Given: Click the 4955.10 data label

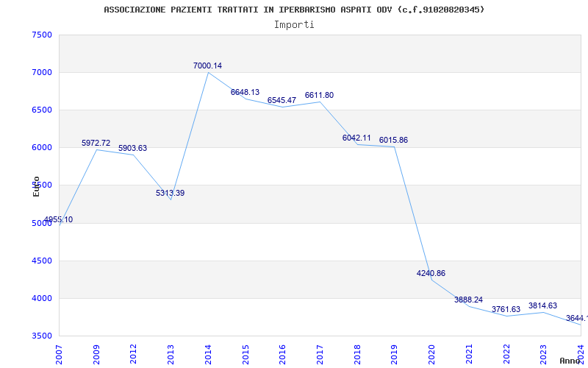Looking at the screenshot, I should tap(59, 219).
